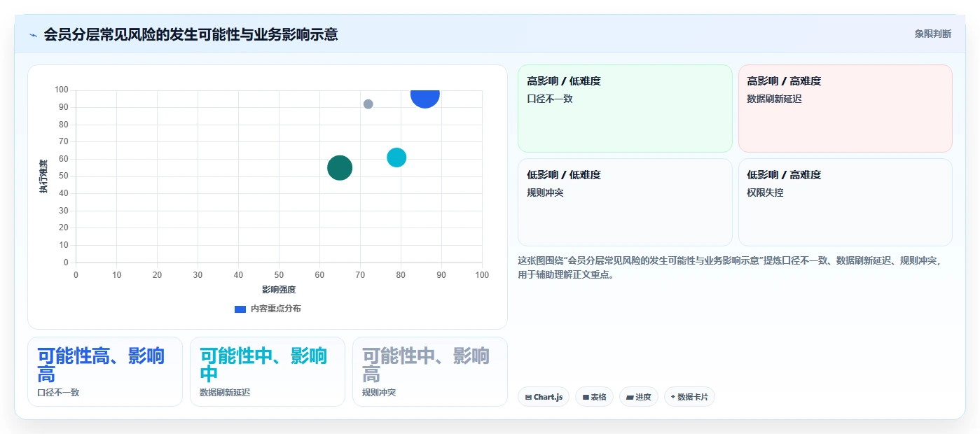Click 口径不一致 caption under blue heading

click(x=58, y=393)
